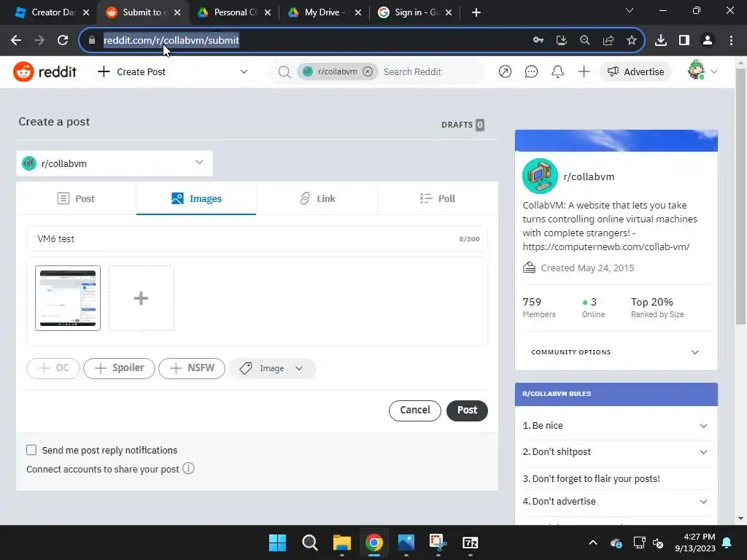Open Chrome downloads icon
Viewport: 747px width, 560px height.
click(661, 41)
